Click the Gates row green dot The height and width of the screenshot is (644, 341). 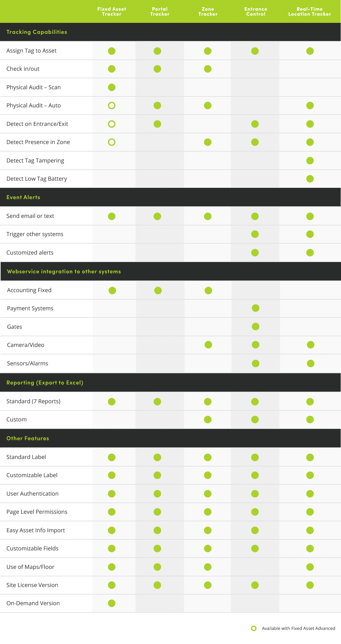pos(256,327)
